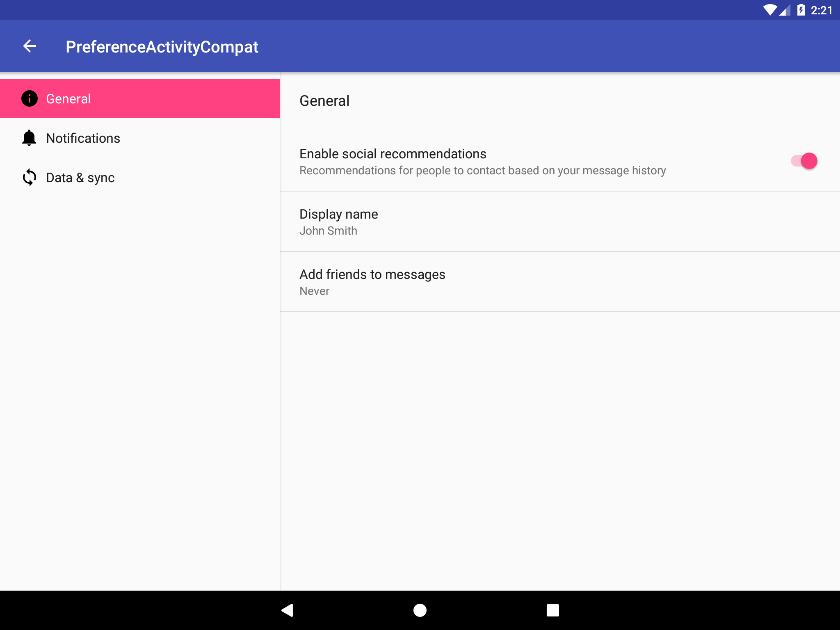Image resolution: width=840 pixels, height=630 pixels.
Task: Tap the battery charging status icon
Action: [x=801, y=10]
